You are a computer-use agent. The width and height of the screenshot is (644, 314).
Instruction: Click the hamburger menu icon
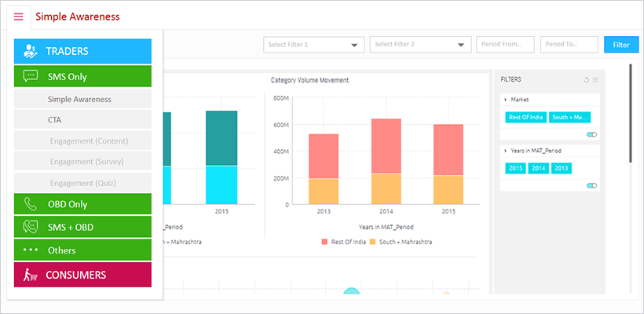[x=18, y=16]
